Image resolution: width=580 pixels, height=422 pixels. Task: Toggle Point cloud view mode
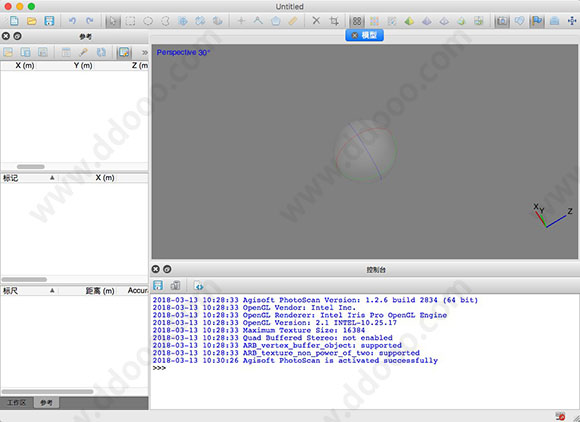[x=357, y=21]
